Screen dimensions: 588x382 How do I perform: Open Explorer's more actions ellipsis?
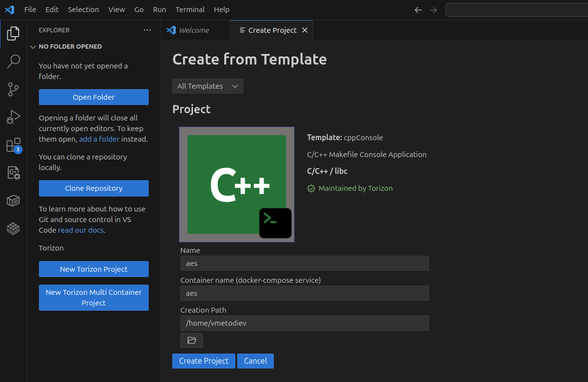coord(147,30)
